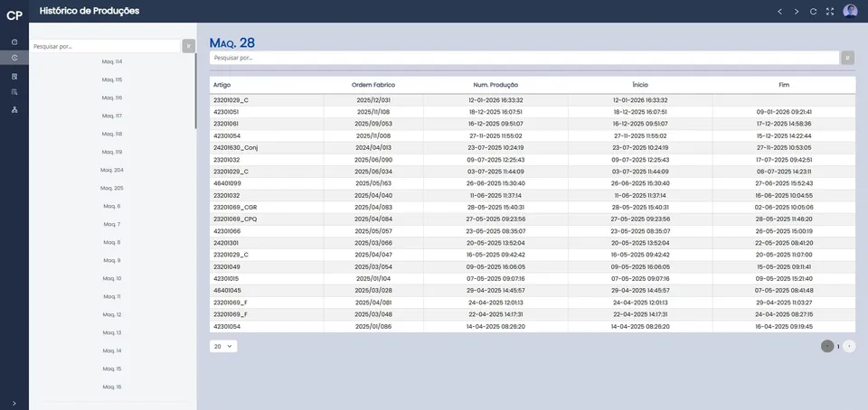Select Maq. 10 in machine list

[112, 278]
